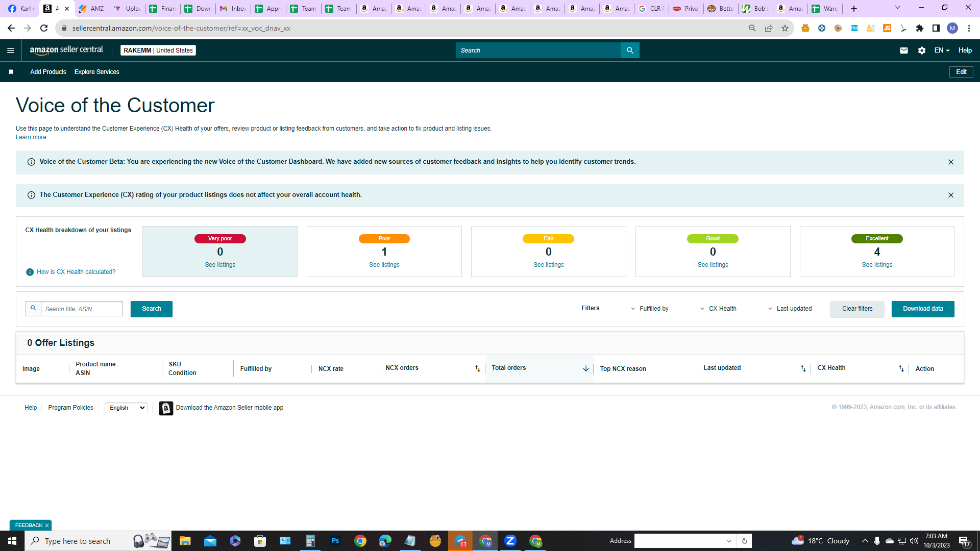Open the Chrome three-dot menu

coord(968,28)
